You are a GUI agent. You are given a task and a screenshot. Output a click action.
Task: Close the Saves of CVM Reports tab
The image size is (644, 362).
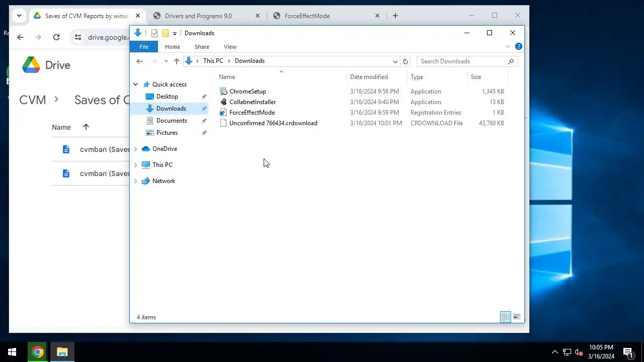[x=138, y=16]
